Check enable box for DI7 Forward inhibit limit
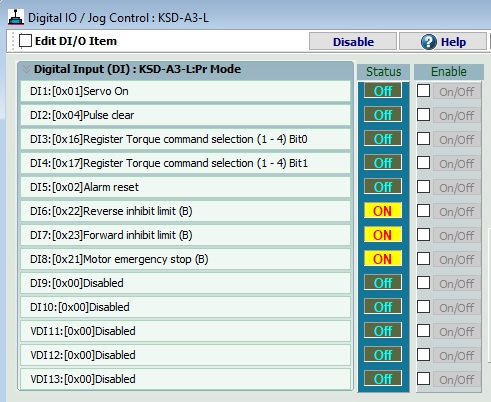 (423, 235)
